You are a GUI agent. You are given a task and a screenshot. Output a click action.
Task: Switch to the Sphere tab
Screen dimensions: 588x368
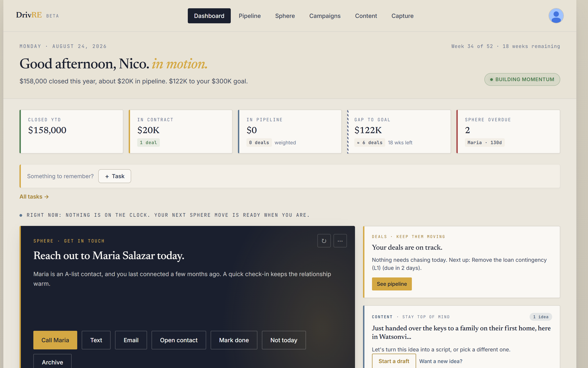tap(285, 16)
